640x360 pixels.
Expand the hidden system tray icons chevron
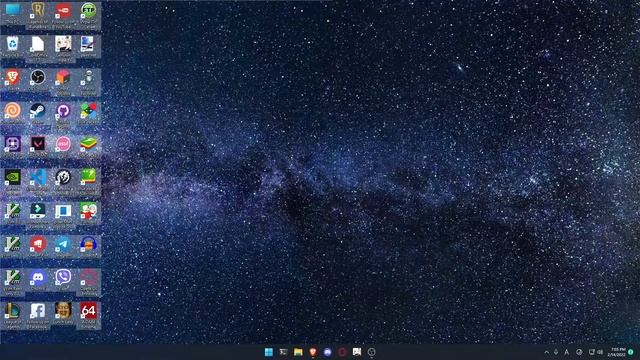tap(547, 352)
